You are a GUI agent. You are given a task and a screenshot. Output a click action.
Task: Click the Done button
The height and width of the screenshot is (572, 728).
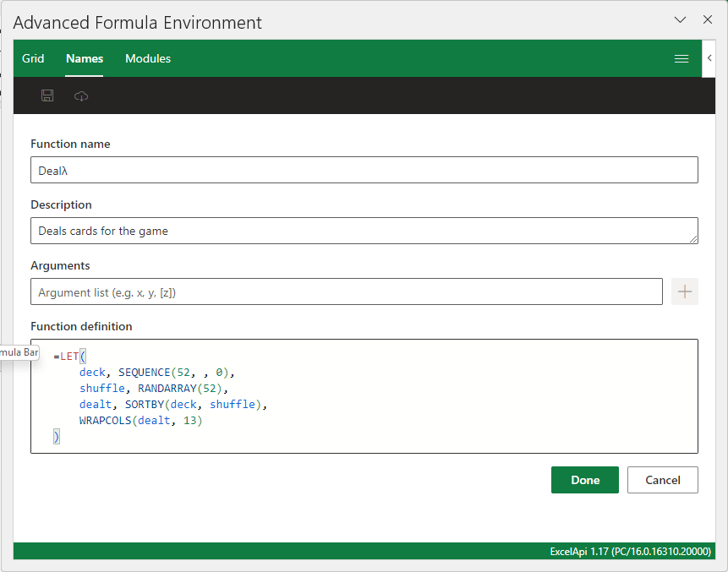[584, 480]
